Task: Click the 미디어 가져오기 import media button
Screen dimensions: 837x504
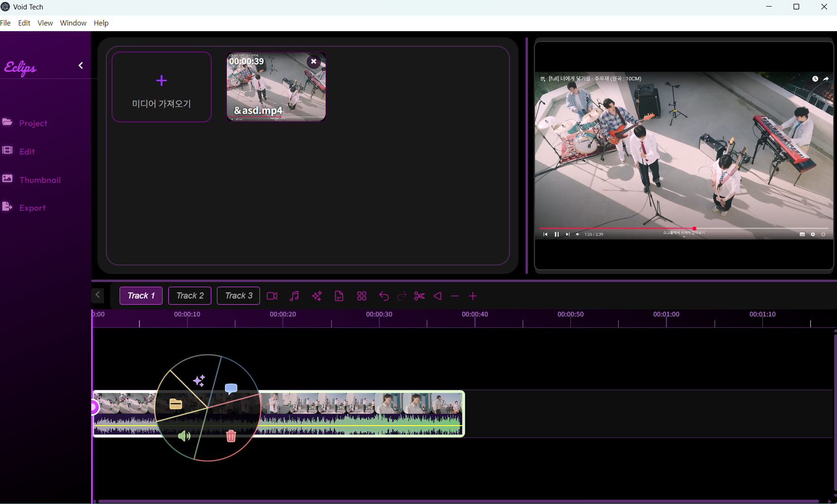Action: point(162,87)
